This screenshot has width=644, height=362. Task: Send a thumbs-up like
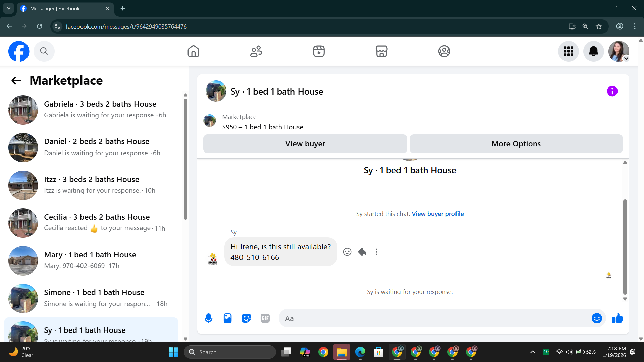618,318
